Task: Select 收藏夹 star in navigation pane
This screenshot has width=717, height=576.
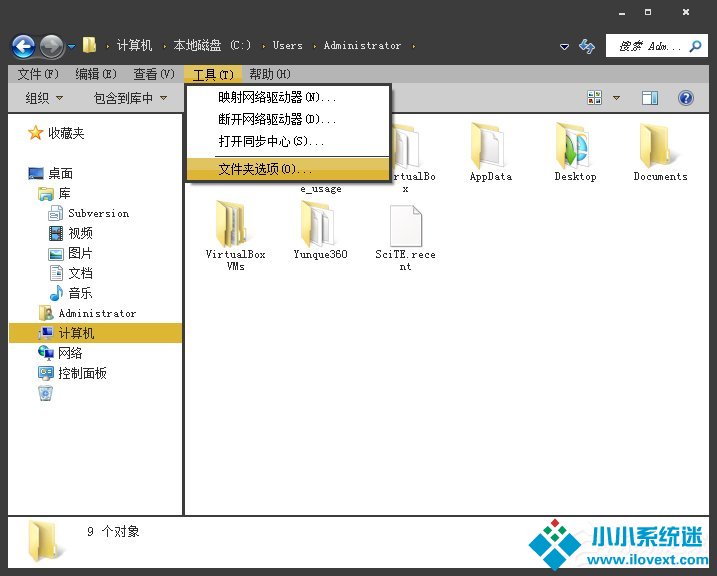Action: (x=56, y=133)
